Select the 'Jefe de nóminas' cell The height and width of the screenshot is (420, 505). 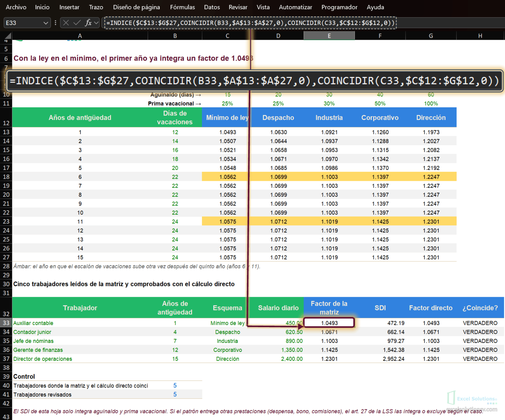pyautogui.click(x=80, y=341)
